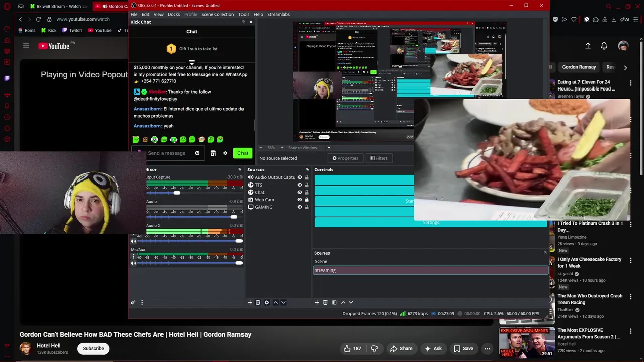Open YouTube notifications bell
644x362 pixels.
[x=604, y=46]
